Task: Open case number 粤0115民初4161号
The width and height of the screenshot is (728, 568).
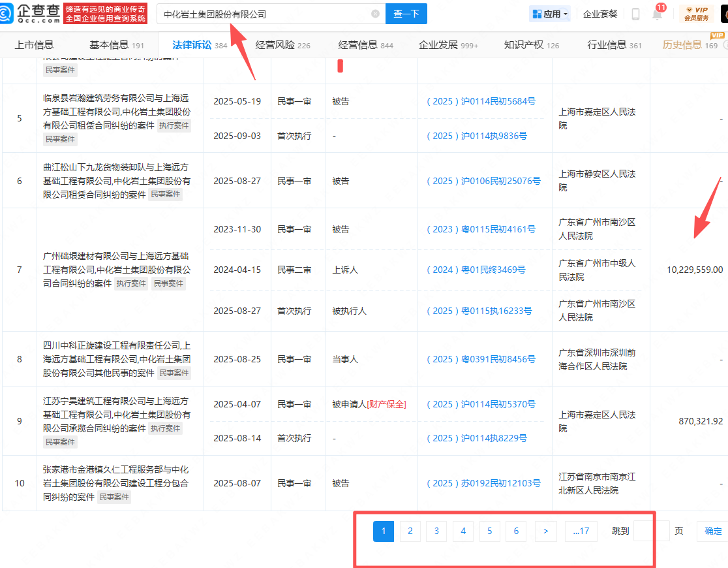Action: pyautogui.click(x=481, y=229)
